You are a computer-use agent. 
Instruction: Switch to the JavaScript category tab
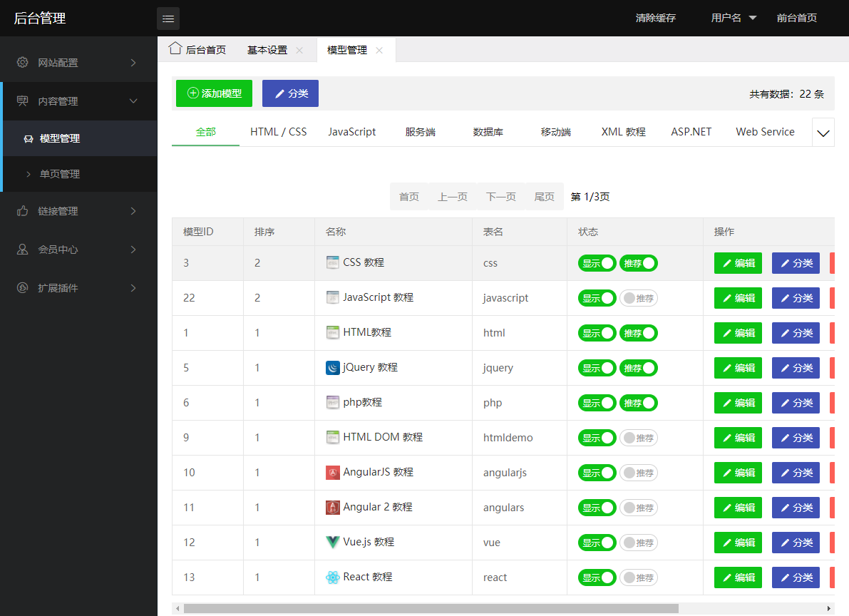pos(351,132)
